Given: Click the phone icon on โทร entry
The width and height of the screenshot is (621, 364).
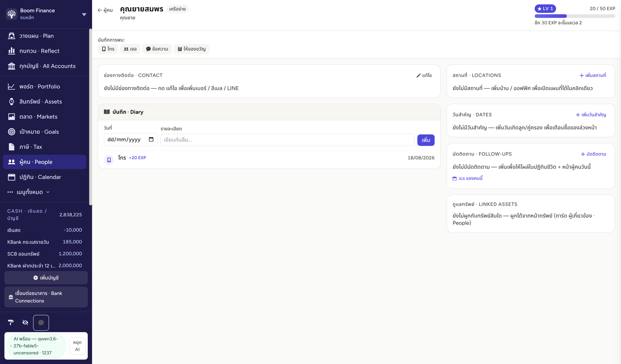Looking at the screenshot, I should [109, 160].
